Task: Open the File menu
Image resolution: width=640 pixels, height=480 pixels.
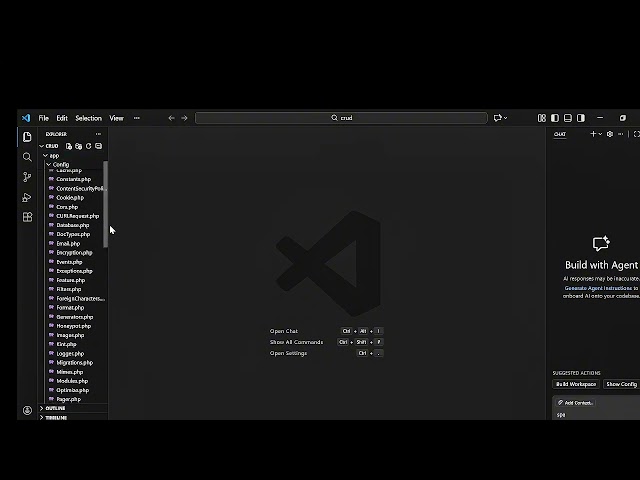Action: 44,118
